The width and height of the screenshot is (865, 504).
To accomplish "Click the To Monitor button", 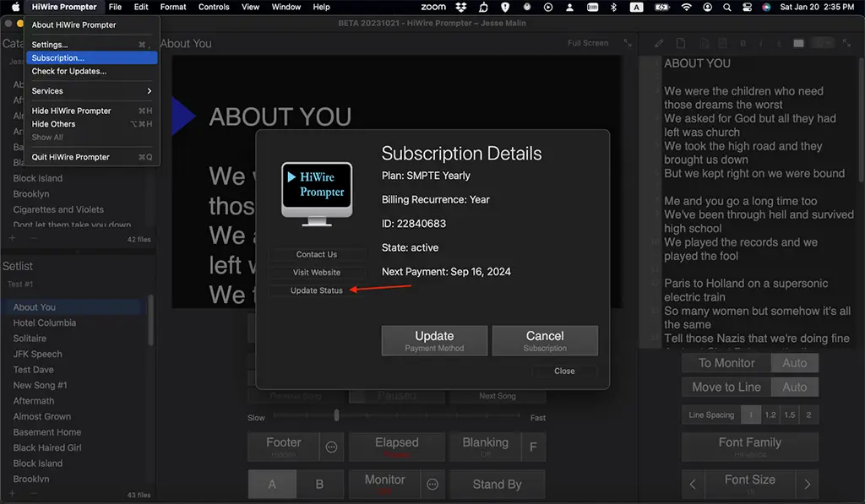I will [x=726, y=363].
